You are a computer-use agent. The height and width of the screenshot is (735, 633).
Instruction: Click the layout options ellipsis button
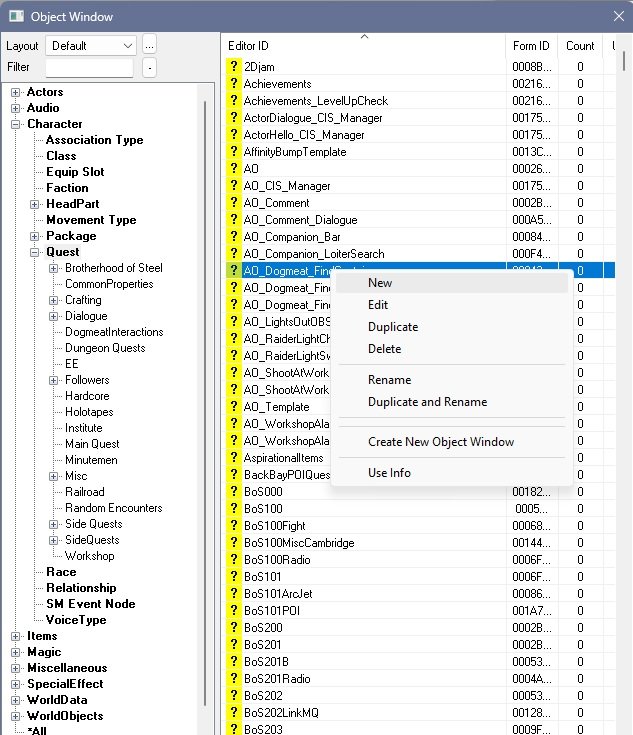[x=149, y=45]
